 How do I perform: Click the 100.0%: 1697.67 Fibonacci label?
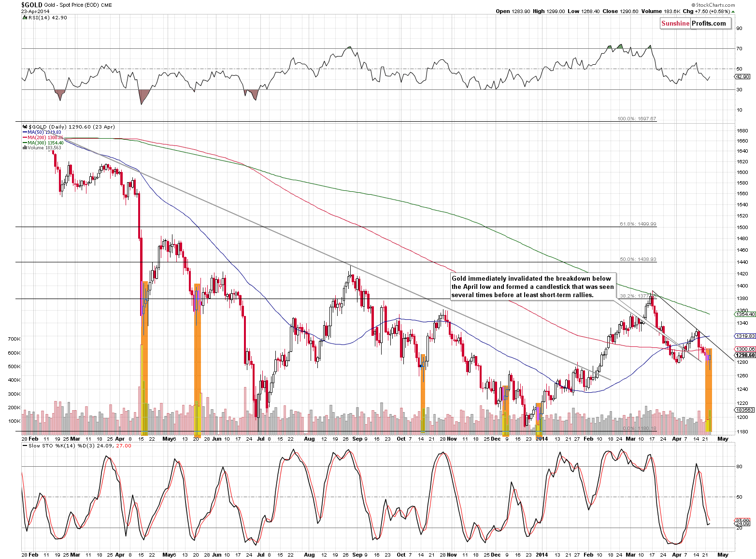point(637,119)
